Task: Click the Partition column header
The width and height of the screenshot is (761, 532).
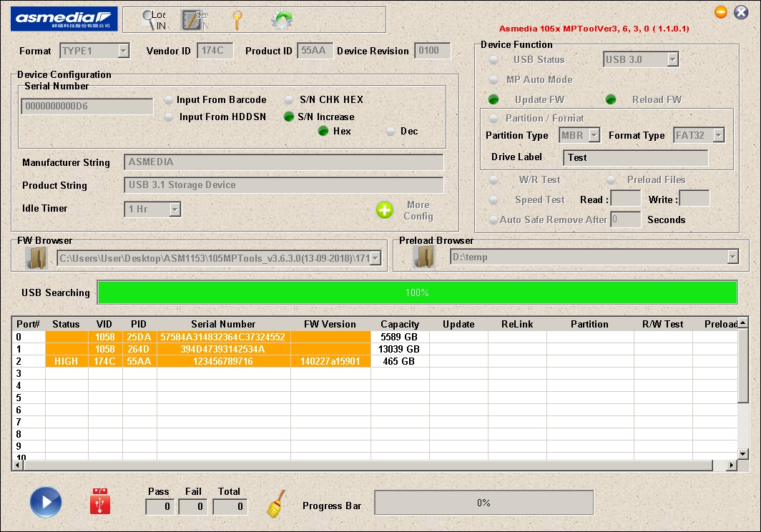Action: pos(589,324)
